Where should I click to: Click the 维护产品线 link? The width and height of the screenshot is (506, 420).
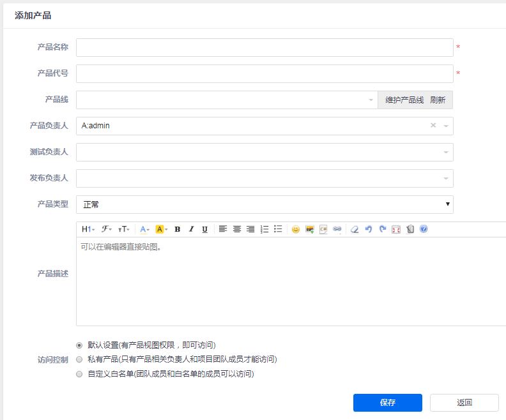[x=404, y=100]
